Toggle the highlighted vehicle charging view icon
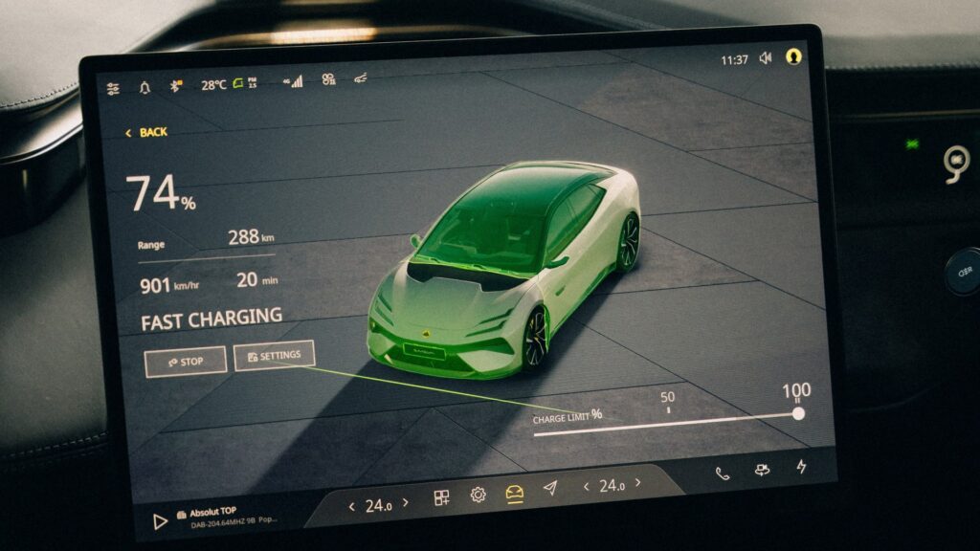Viewport: 980px width, 551px height. [514, 492]
